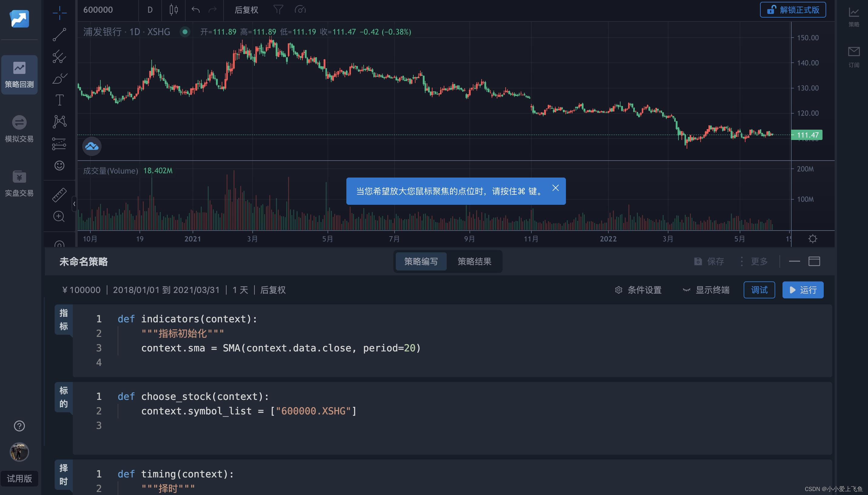Open the 后复权 adjustment dropdown

[x=246, y=10]
